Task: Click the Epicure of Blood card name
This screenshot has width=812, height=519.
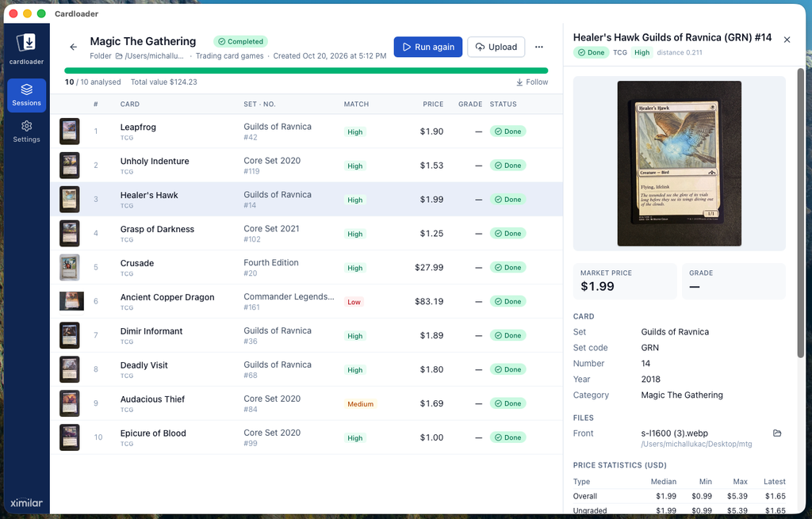Action: pyautogui.click(x=153, y=433)
